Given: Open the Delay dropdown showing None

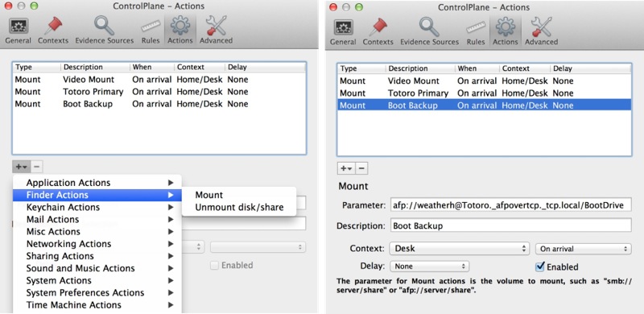Looking at the screenshot, I should [429, 266].
